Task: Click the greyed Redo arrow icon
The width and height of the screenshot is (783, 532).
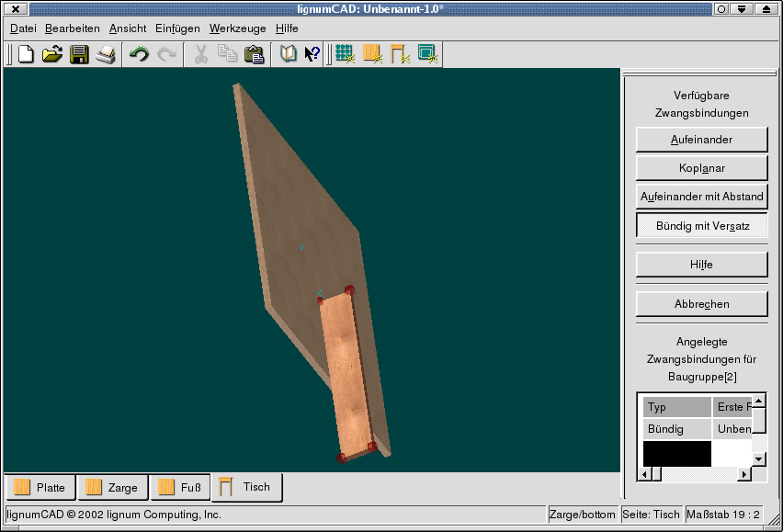Action: [166, 54]
